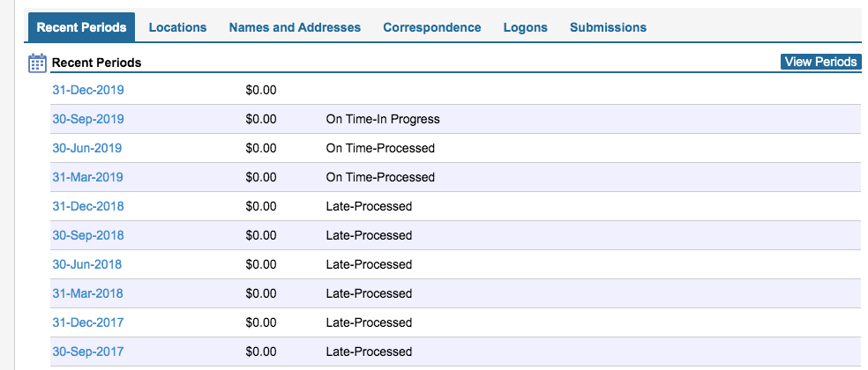Click the $0.00 balance for 31-Dec-2019
The width and height of the screenshot is (868, 370).
(x=261, y=90)
